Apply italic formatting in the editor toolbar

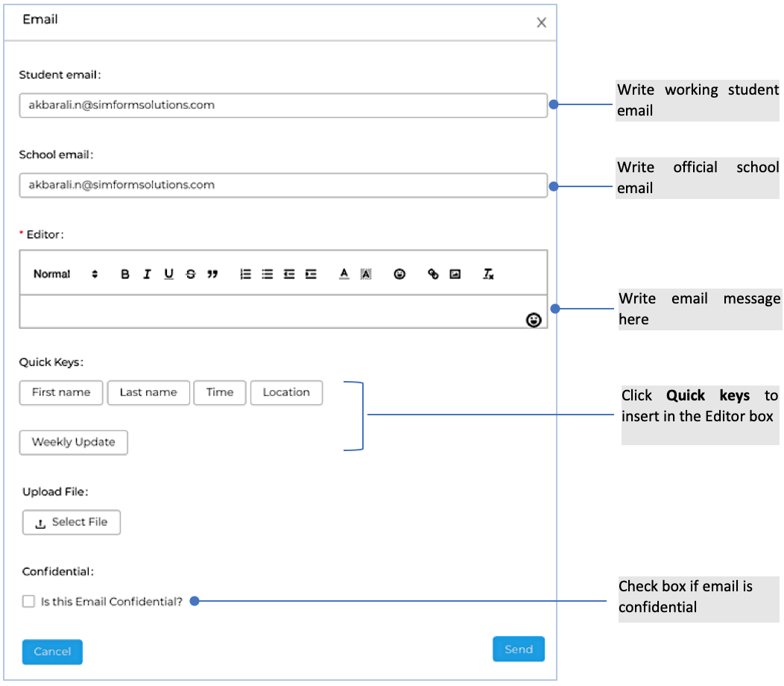[147, 274]
